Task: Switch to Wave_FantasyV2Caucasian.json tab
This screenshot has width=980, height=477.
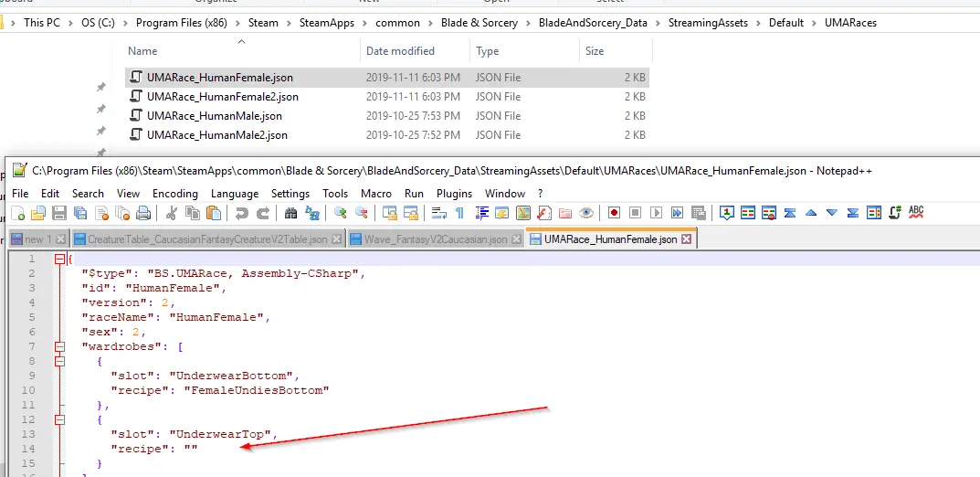Action: (436, 238)
